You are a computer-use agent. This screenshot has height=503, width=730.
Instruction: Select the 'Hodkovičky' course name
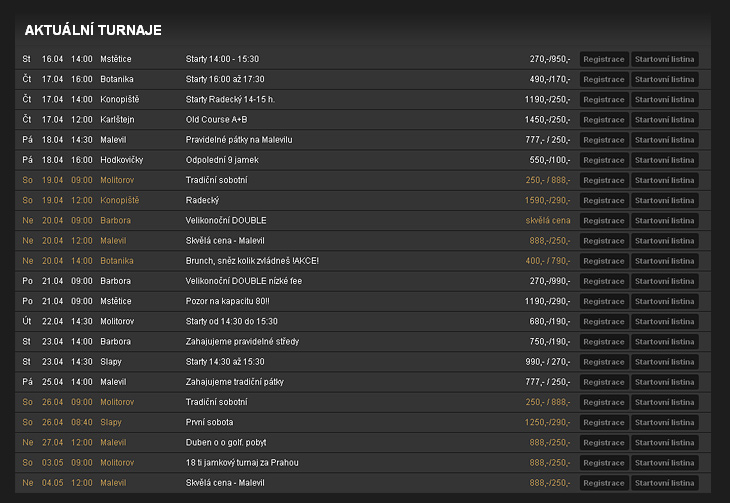coord(122,160)
